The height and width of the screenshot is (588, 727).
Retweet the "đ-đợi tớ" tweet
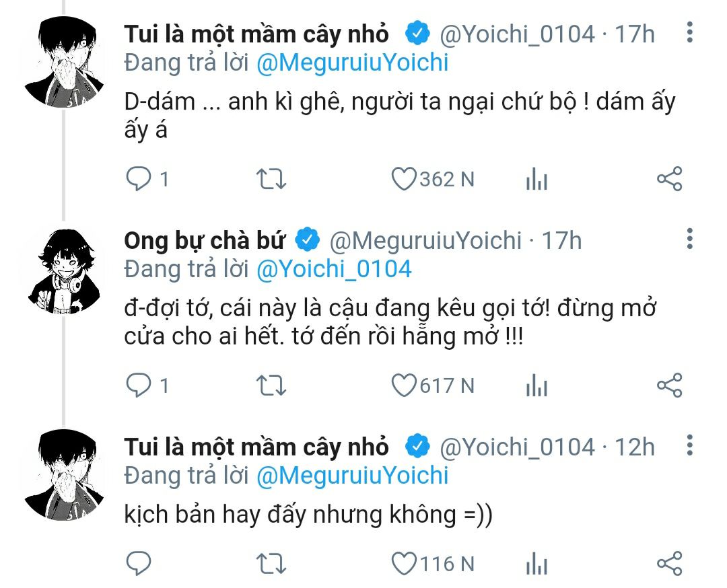tap(272, 385)
